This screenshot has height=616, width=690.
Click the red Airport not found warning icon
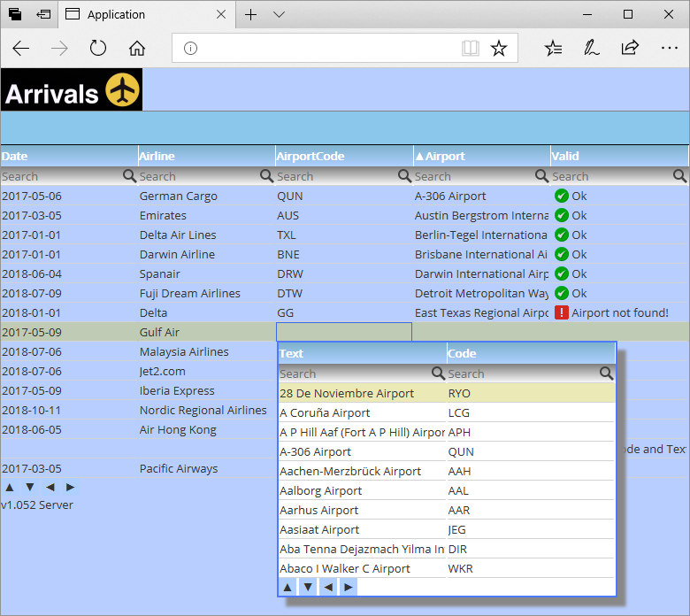[562, 312]
